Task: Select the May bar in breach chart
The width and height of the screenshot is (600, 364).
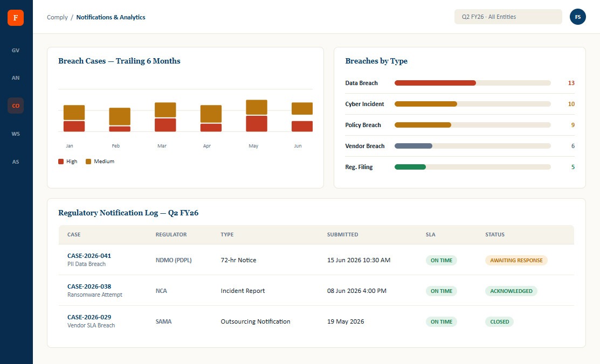Action: (x=257, y=115)
